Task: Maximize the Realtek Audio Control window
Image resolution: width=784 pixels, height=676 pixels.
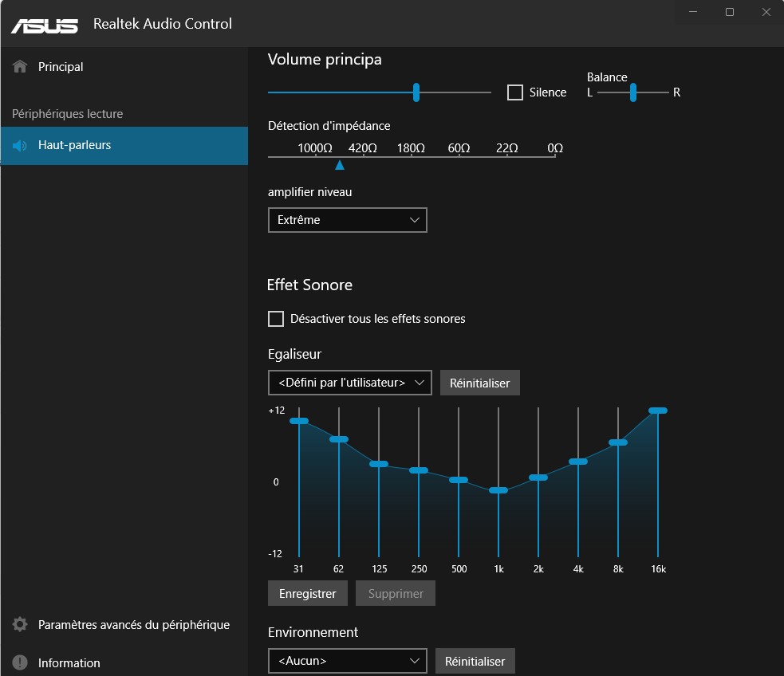Action: pyautogui.click(x=729, y=12)
